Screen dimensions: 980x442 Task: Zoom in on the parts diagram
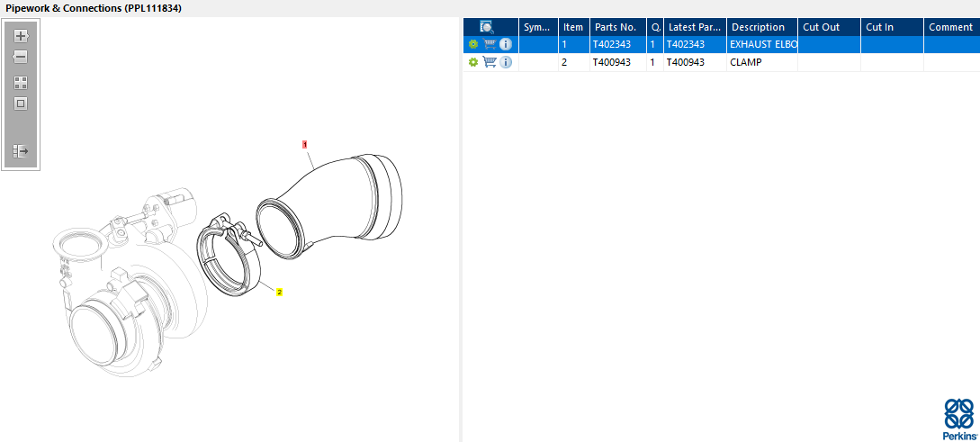22,36
